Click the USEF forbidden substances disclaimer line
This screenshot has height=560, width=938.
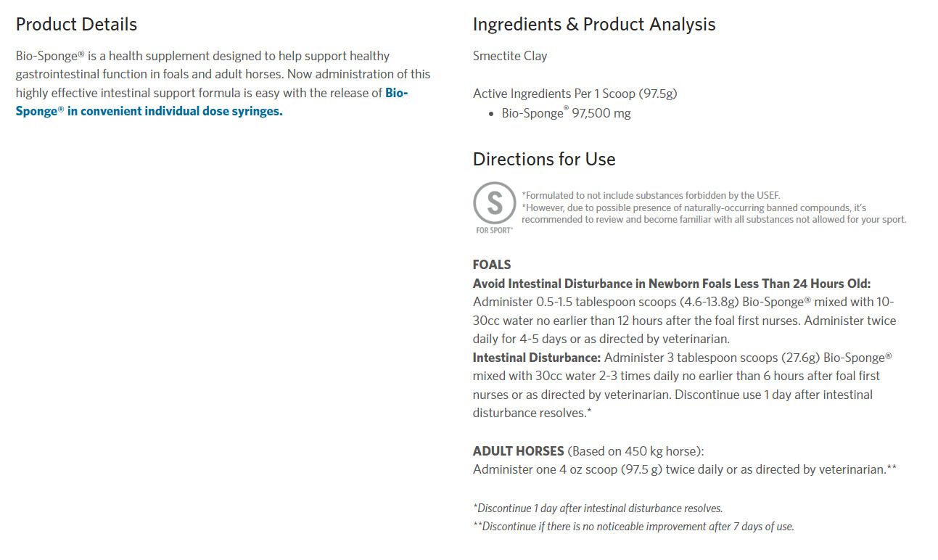coord(651,195)
